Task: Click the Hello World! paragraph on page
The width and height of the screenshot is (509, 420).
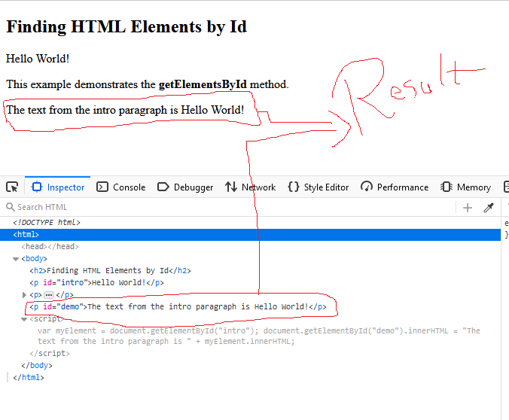Action: 38,59
